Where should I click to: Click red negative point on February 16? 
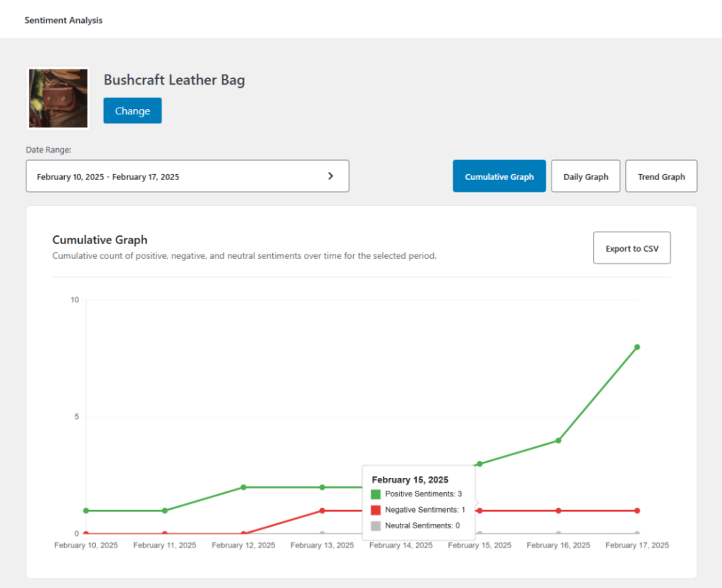[558, 511]
